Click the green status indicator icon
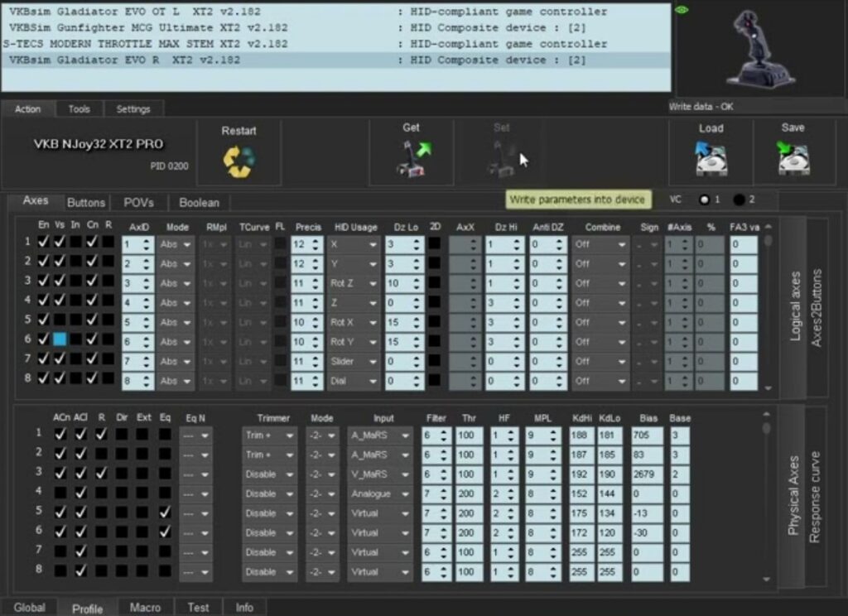The width and height of the screenshot is (848, 616). pos(682,10)
